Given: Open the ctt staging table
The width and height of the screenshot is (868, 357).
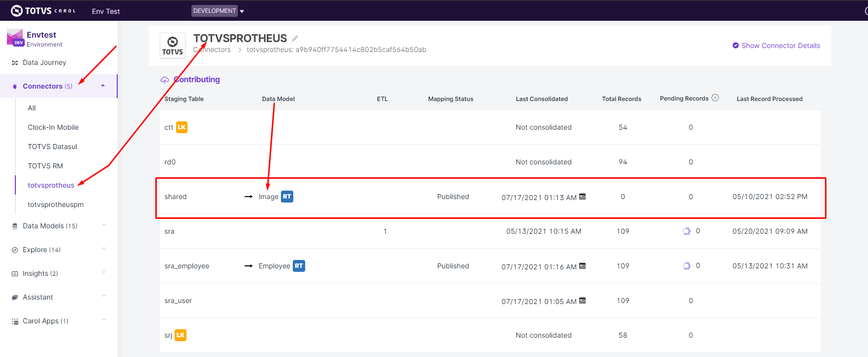Looking at the screenshot, I should click(169, 127).
